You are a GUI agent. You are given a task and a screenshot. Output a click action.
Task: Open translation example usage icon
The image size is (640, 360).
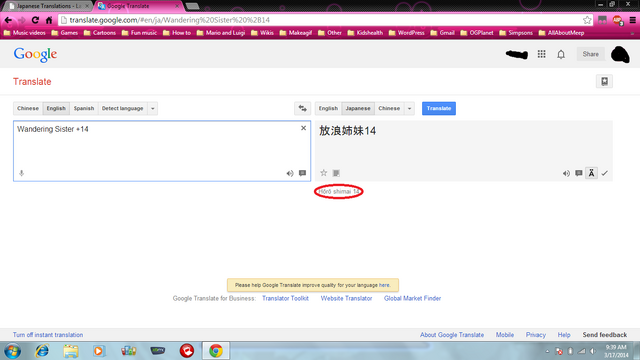579,173
